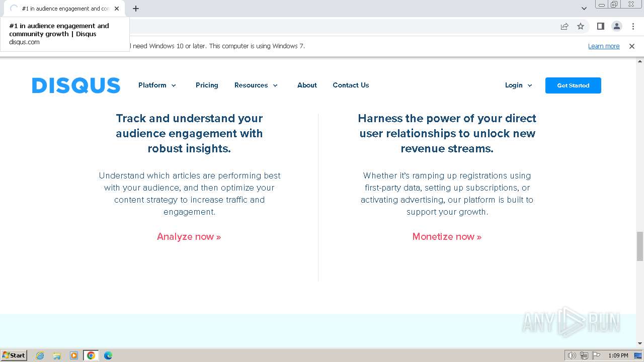
Task: Open the Contact Us page
Action: click(351, 85)
